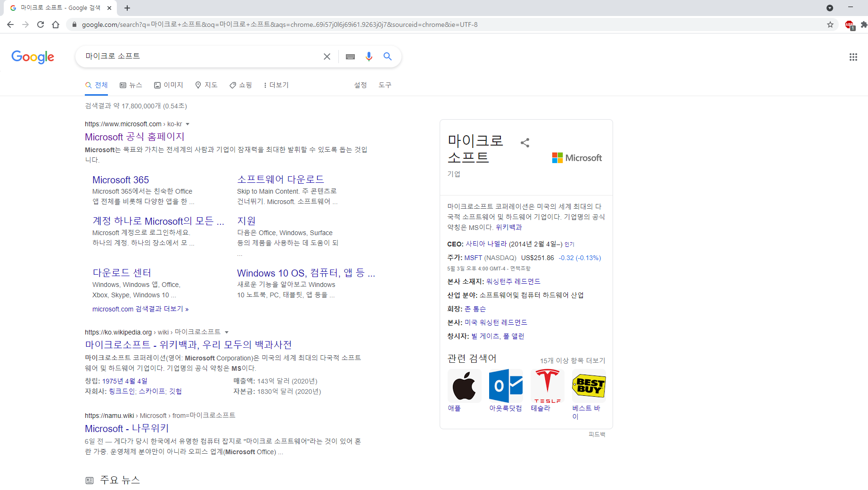Click the 스카이프 subsidiary link

tap(152, 392)
